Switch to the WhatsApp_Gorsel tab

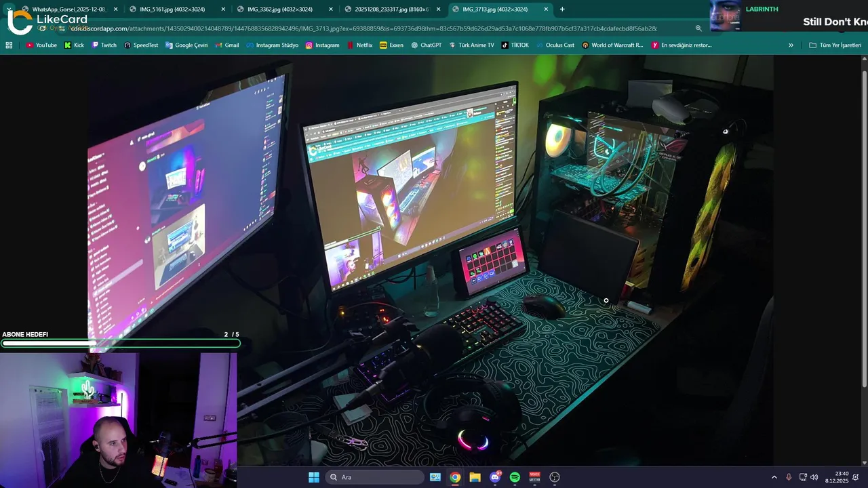coord(70,9)
